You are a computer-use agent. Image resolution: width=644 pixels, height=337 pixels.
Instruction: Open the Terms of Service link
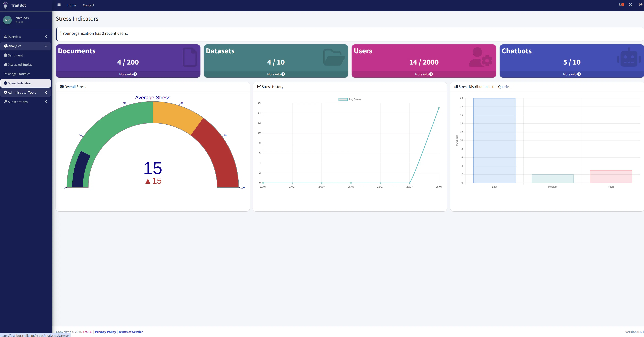(131, 332)
